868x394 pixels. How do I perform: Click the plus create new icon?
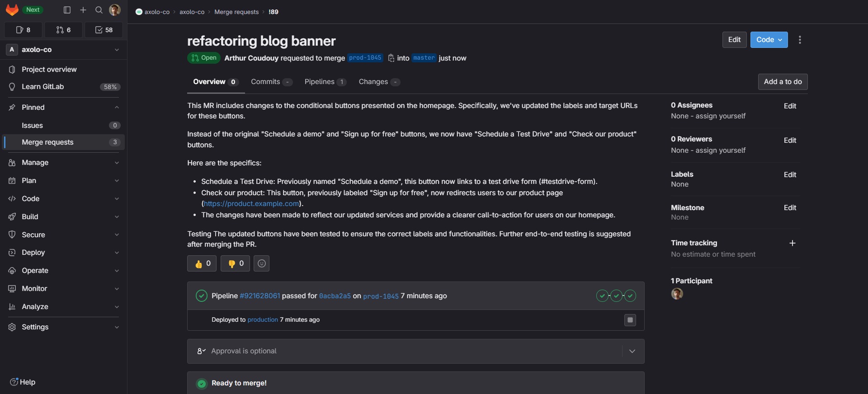(x=83, y=10)
